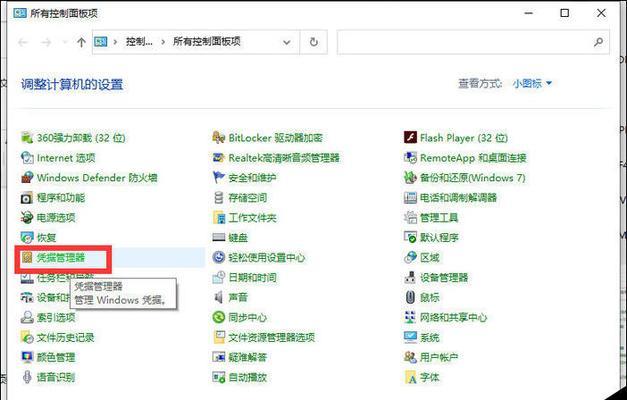This screenshot has height=400, width=627.
Task: Click the 系统 monitor icon
Action: coord(410,338)
